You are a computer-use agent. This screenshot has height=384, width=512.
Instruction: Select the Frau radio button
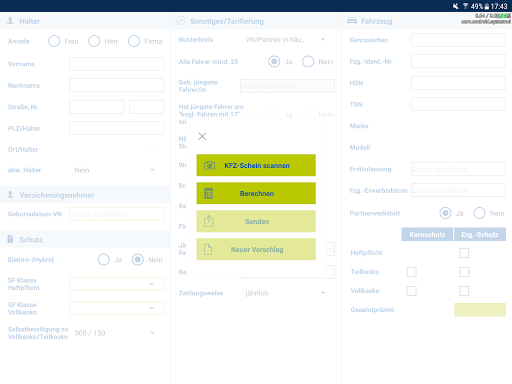tap(54, 41)
